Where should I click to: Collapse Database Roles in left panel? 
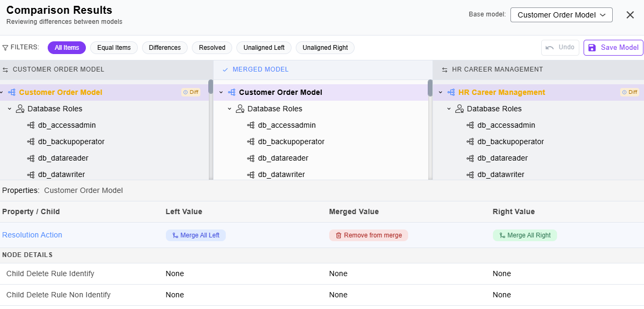click(10, 109)
